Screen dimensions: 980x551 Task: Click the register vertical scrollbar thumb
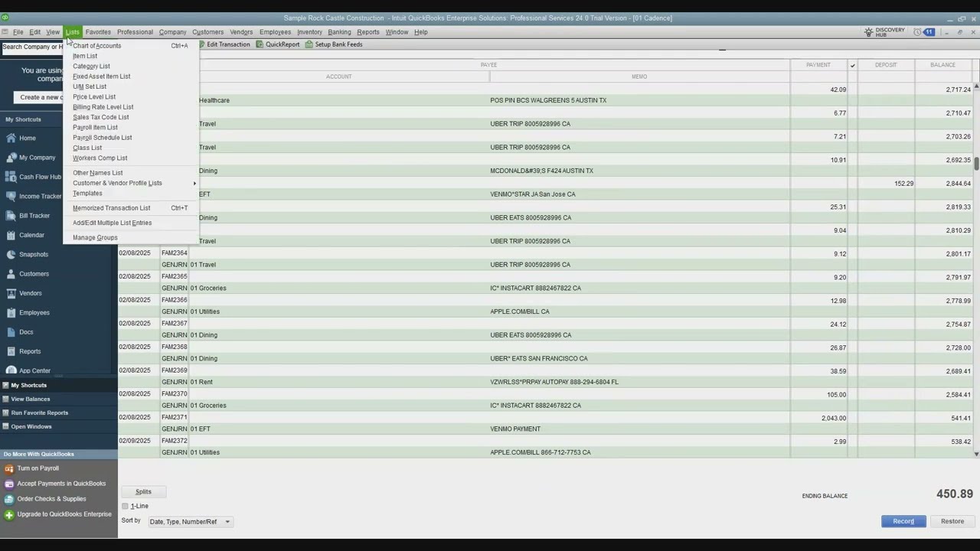click(976, 163)
